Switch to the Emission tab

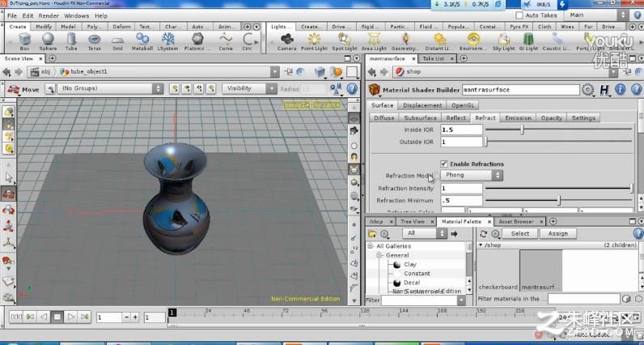pyautogui.click(x=518, y=117)
